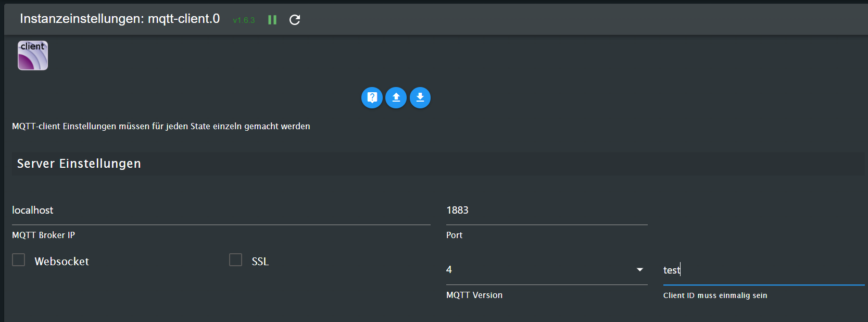Viewport: 868px width, 322px height.
Task: Click the Instanzeinstellungen mqtt-client.0 title
Action: (x=120, y=19)
